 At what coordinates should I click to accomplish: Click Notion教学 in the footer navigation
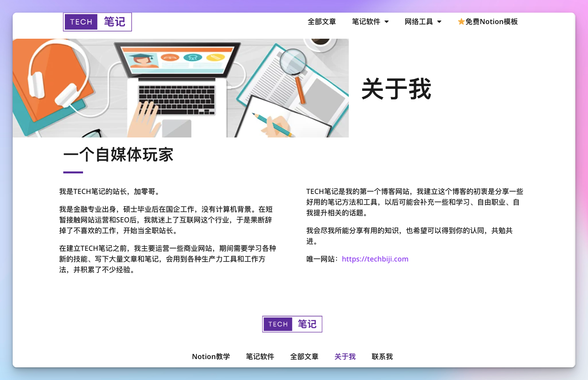pyautogui.click(x=211, y=356)
